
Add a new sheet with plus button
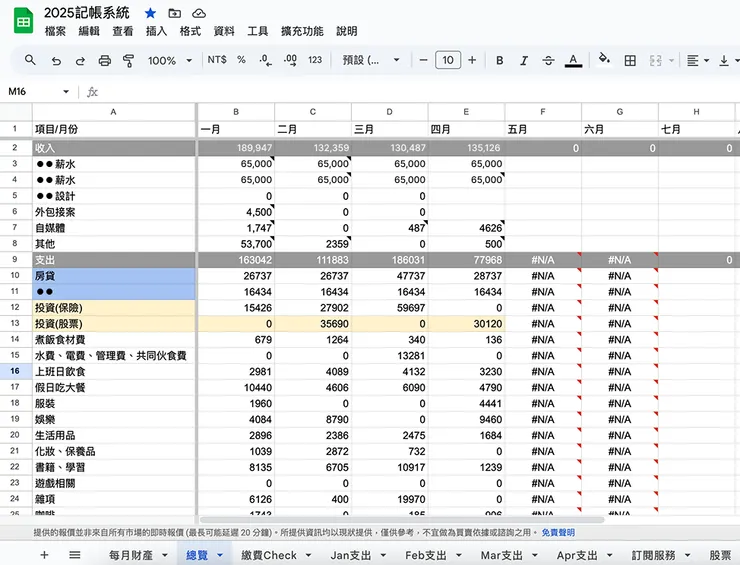point(44,555)
